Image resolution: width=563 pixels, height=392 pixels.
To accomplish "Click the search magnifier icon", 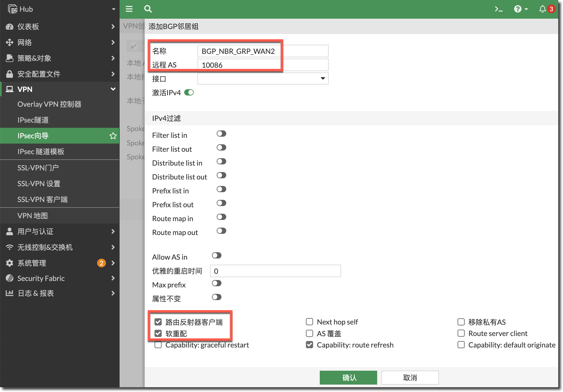I will [x=148, y=9].
